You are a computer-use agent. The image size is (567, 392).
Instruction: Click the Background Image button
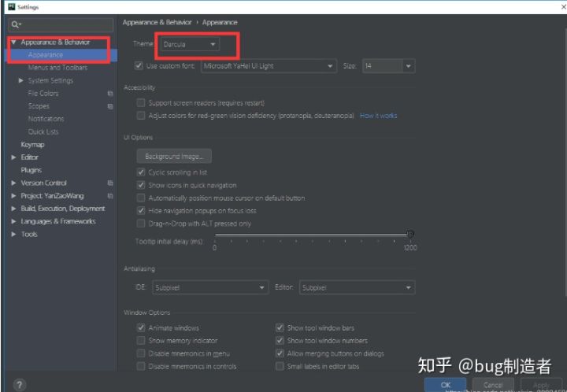pyautogui.click(x=173, y=157)
